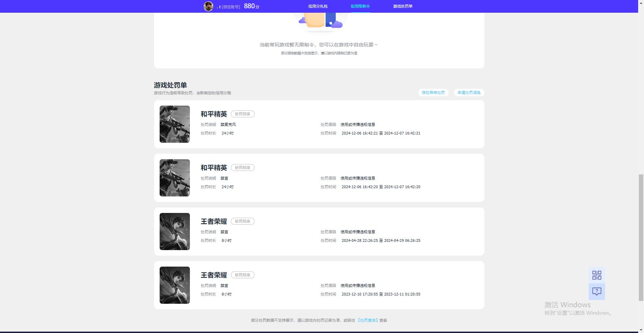Click 当前常玩游戏暂无限制令 message text

tap(318, 45)
